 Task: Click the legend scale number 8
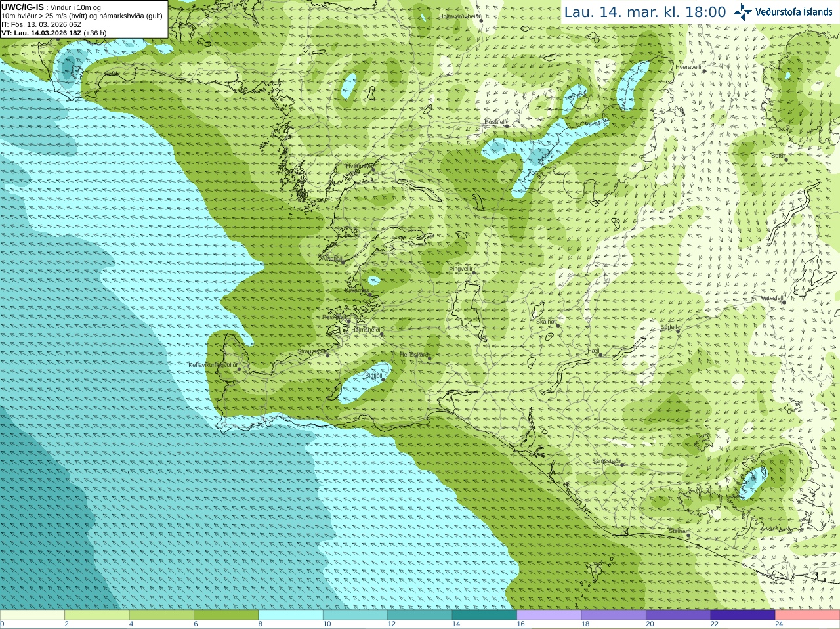pos(261,624)
